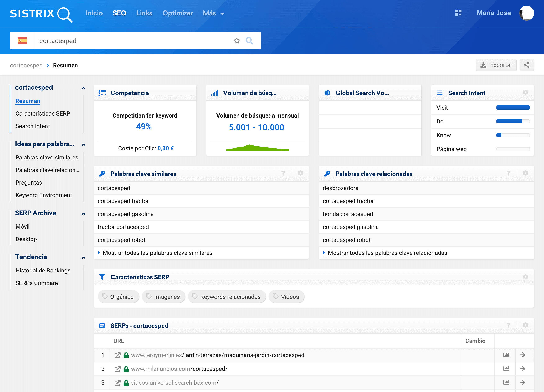Toggle the Vídeos SERP feature tag

286,297
